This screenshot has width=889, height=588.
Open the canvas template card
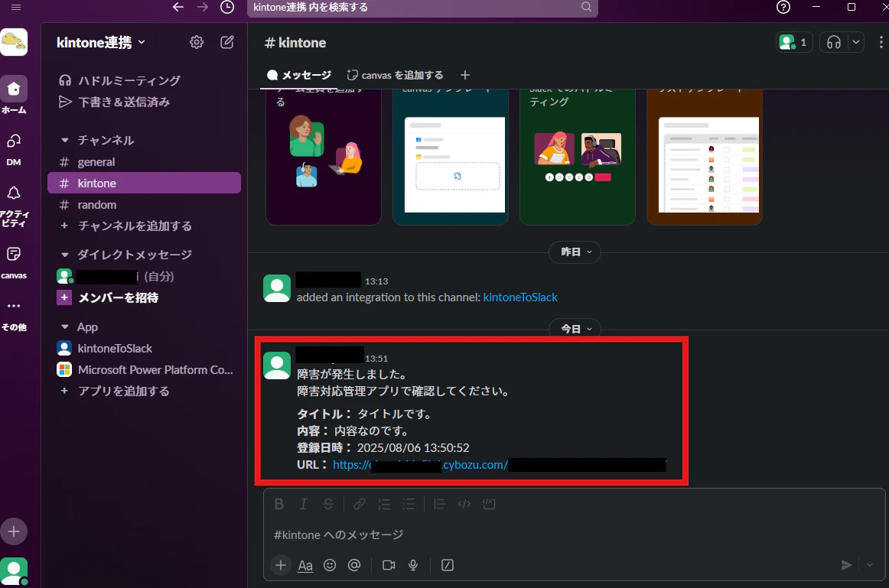click(x=451, y=157)
